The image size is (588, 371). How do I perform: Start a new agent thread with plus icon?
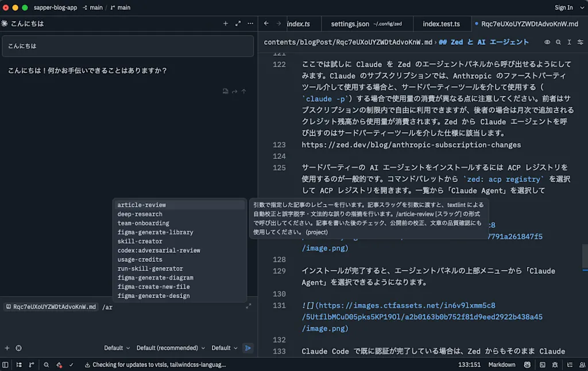coord(225,24)
